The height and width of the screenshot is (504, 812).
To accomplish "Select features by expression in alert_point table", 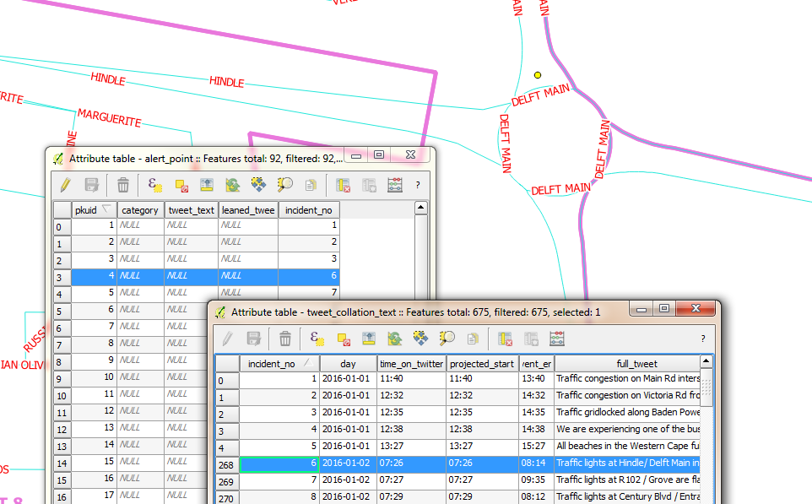I will (x=154, y=185).
